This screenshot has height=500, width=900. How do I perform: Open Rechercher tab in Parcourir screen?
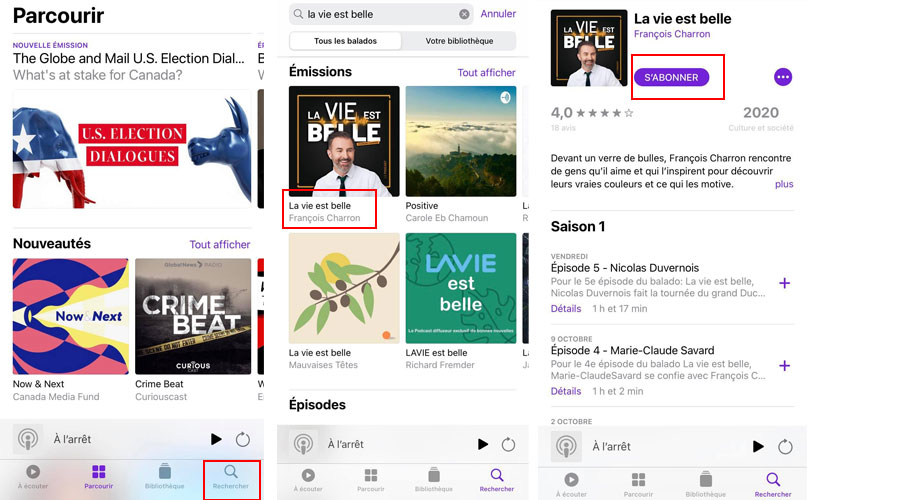[231, 477]
